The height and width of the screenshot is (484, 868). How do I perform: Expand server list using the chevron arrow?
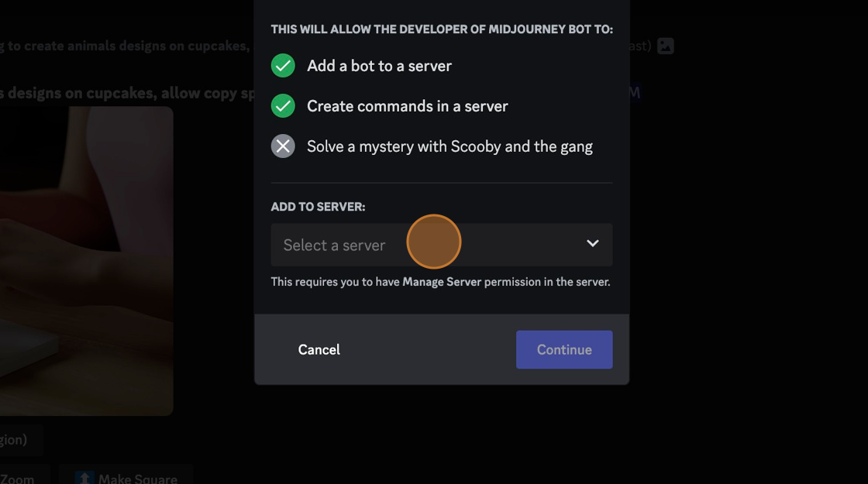coord(593,243)
